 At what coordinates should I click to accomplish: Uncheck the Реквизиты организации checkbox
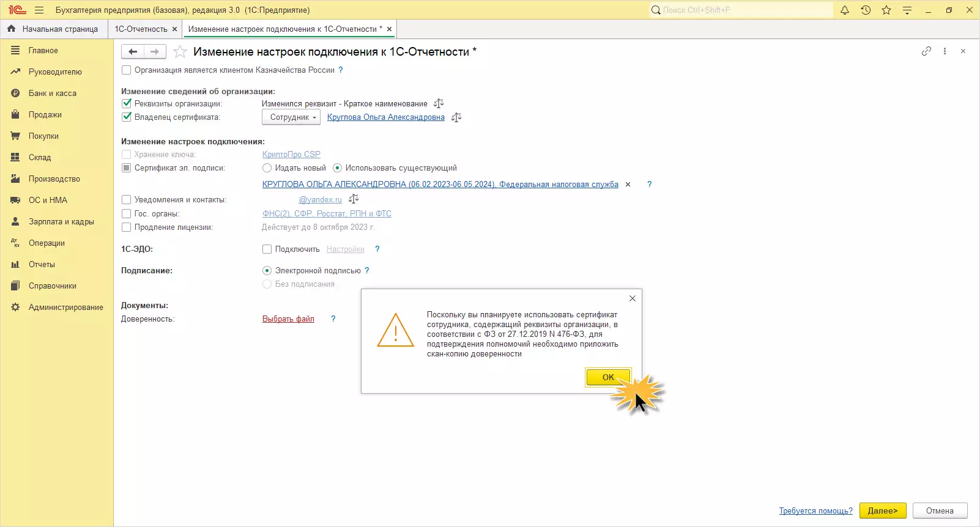pyautogui.click(x=127, y=103)
